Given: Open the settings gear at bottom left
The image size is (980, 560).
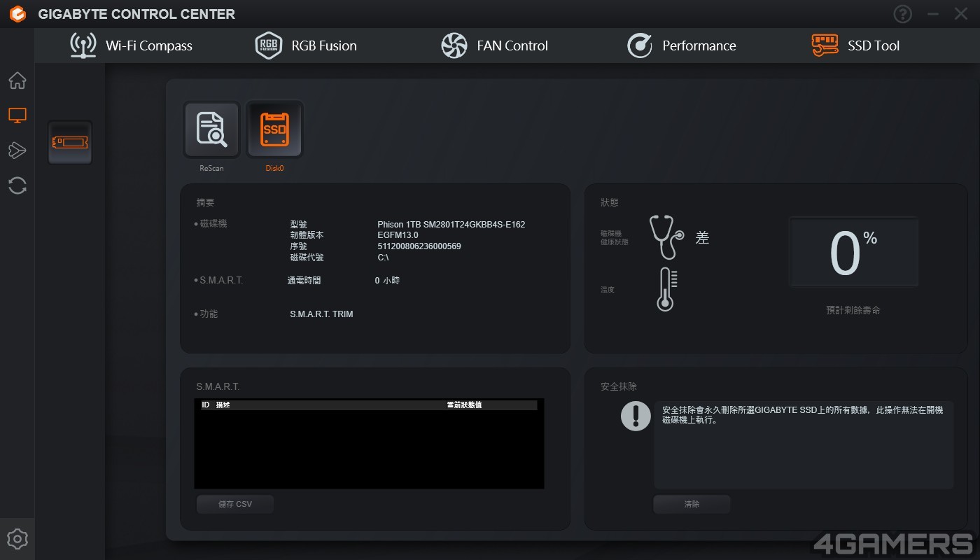Looking at the screenshot, I should tap(17, 539).
